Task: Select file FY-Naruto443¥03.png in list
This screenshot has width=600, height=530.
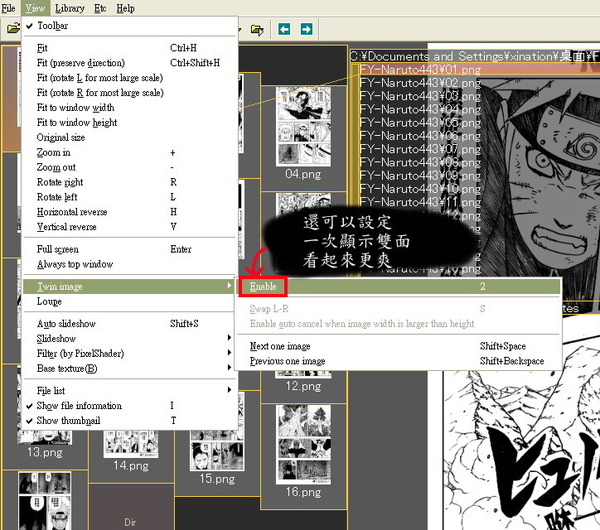Action: pos(420,96)
